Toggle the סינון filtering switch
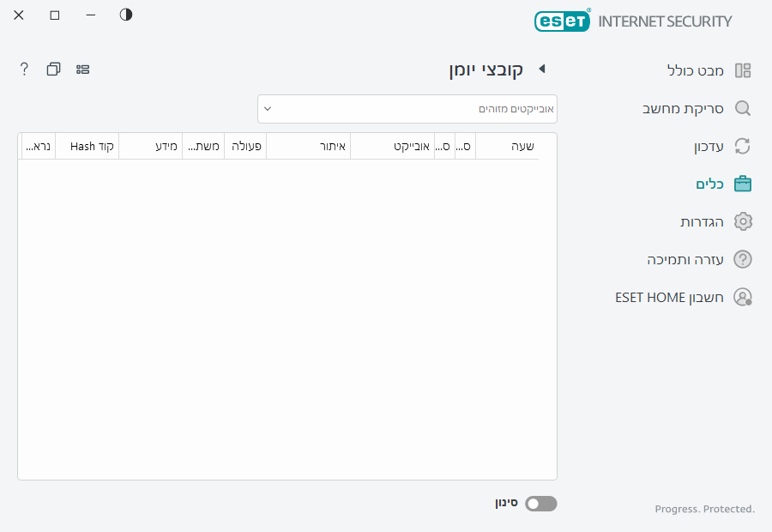The image size is (772, 532). click(x=540, y=504)
